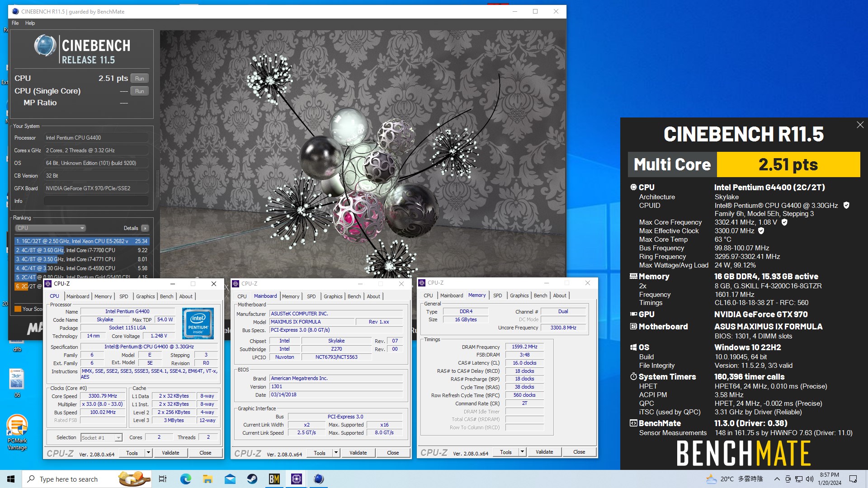
Task: Open Tools dropdown arrow in first CPU-Z
Action: pos(148,453)
